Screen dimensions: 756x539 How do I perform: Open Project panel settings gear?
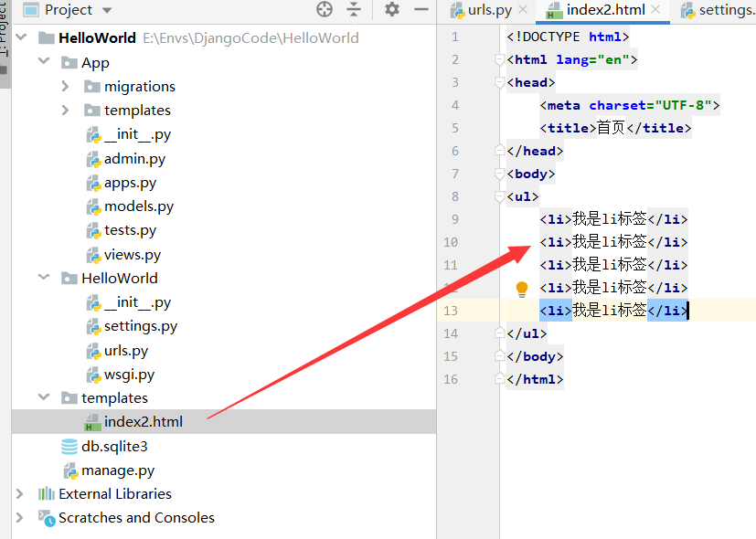coord(392,9)
